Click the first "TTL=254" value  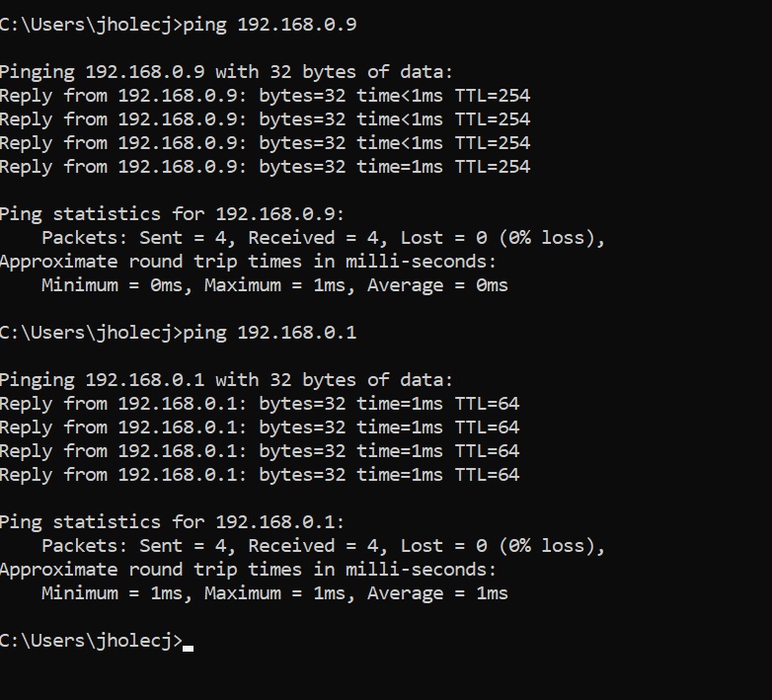tap(492, 96)
